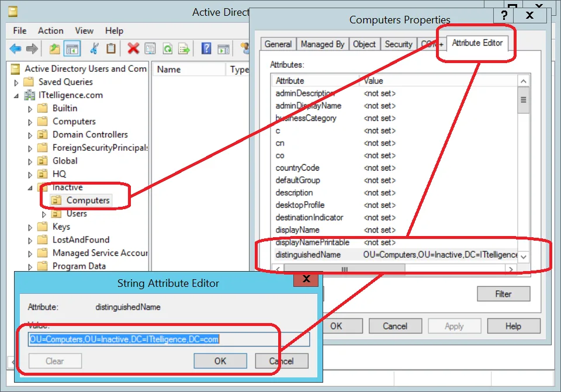Click the Export List icon
This screenshot has height=392, width=561.
coord(184,48)
